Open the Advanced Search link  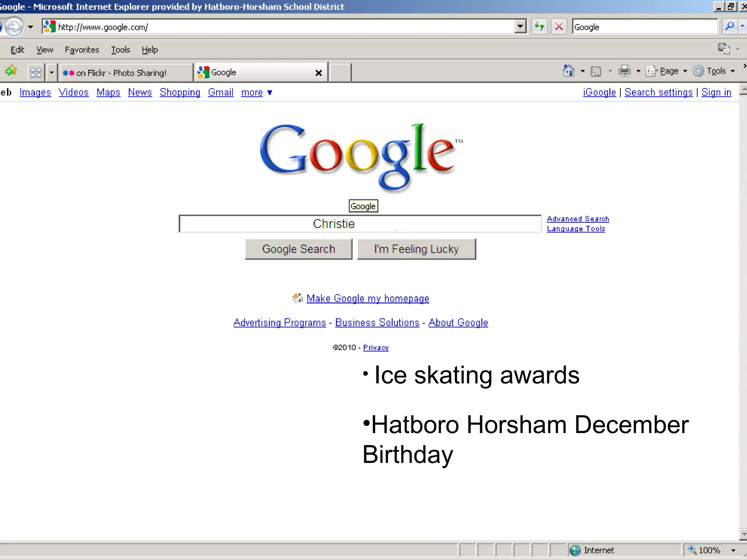click(578, 219)
